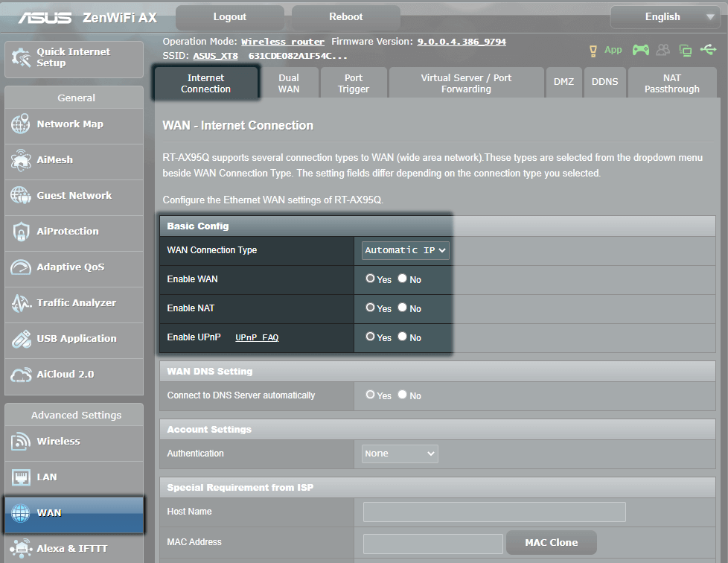The width and height of the screenshot is (728, 563).
Task: Click inside the Host Name field
Action: (494, 512)
